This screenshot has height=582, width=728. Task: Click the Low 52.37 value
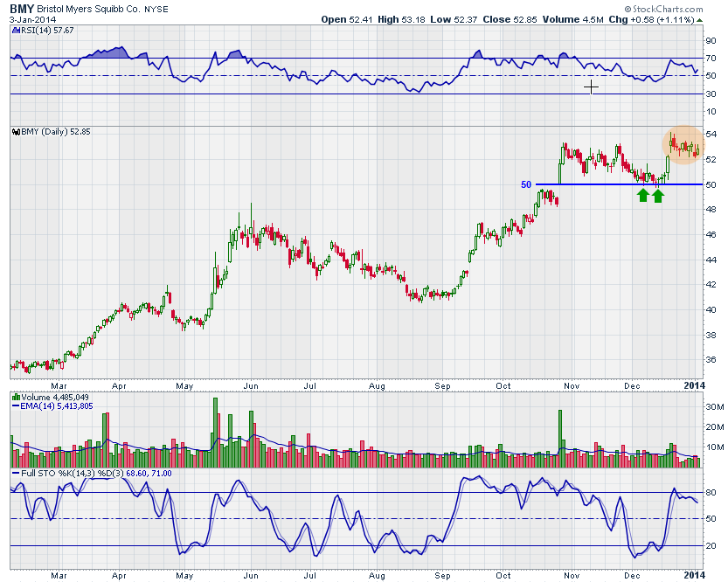pyautogui.click(x=454, y=19)
